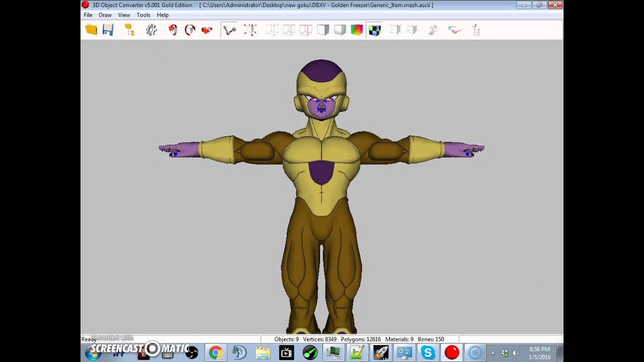The image size is (644, 362).
Task: Click the cube with arrow axis icon
Action: point(413,30)
